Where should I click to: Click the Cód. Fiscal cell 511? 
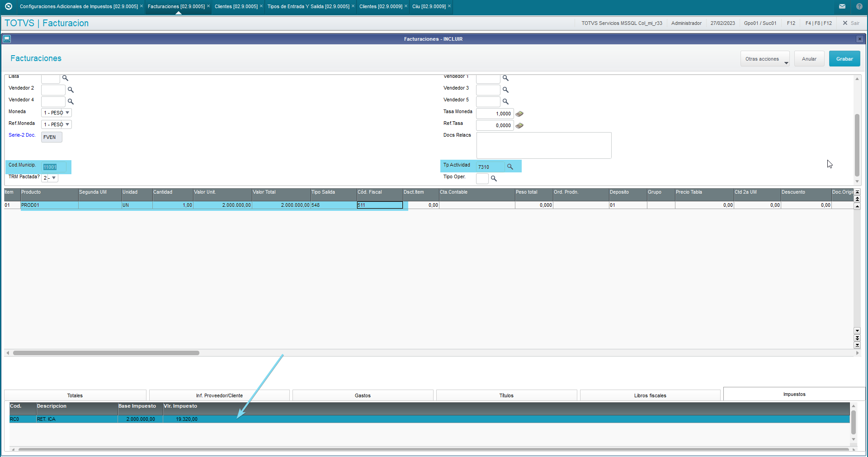point(380,205)
